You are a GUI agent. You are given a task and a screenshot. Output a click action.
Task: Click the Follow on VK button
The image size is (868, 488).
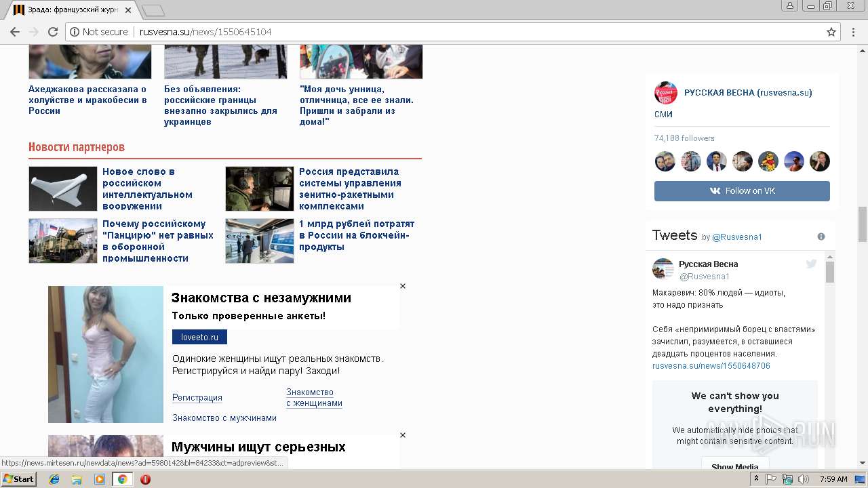(742, 190)
